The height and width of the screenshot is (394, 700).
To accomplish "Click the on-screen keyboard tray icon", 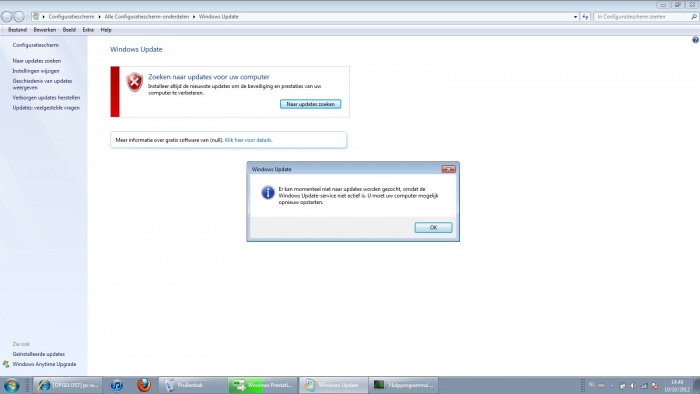I will pyautogui.click(x=601, y=385).
